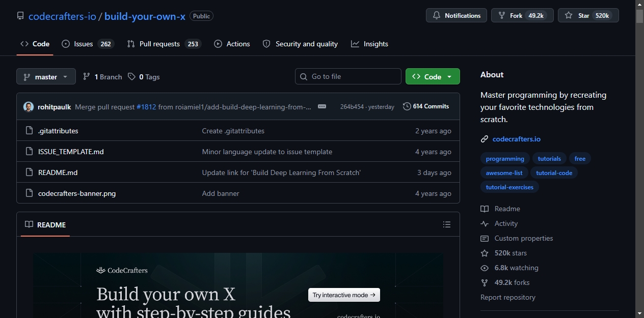Select the 'free' topic tag
644x318 pixels.
(580, 159)
